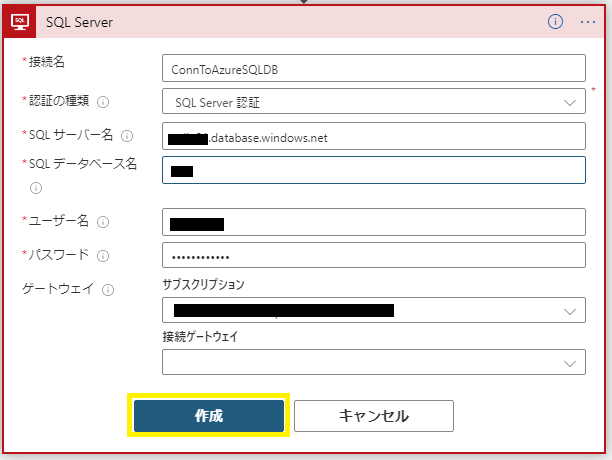612x460 pixels.
Task: Click the 接続名 field label
Action: click(x=46, y=62)
